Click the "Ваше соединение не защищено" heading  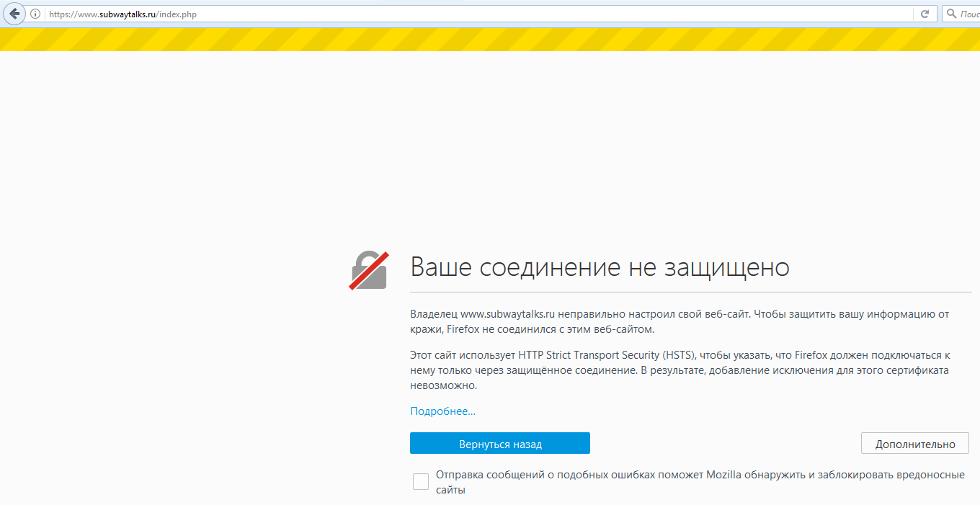[600, 268]
